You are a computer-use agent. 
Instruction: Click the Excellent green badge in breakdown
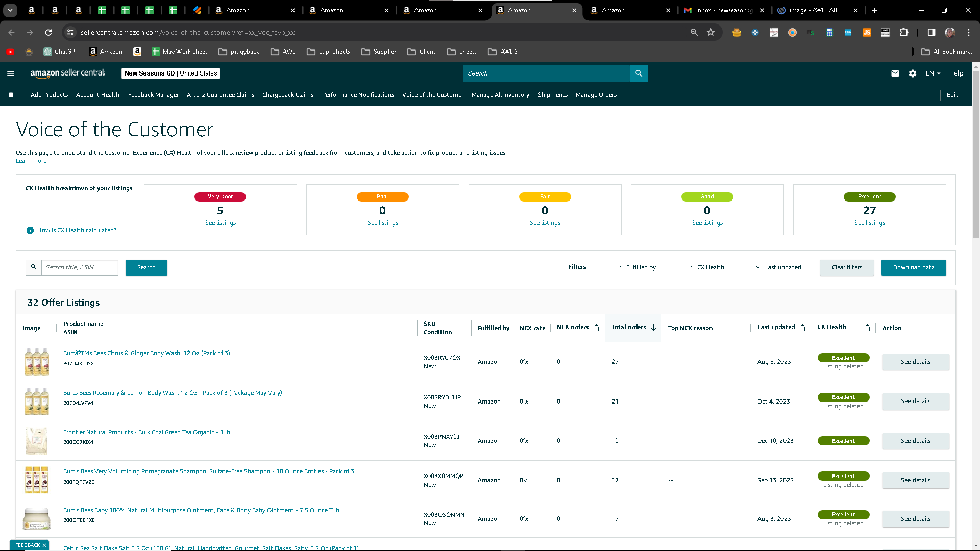coord(870,197)
